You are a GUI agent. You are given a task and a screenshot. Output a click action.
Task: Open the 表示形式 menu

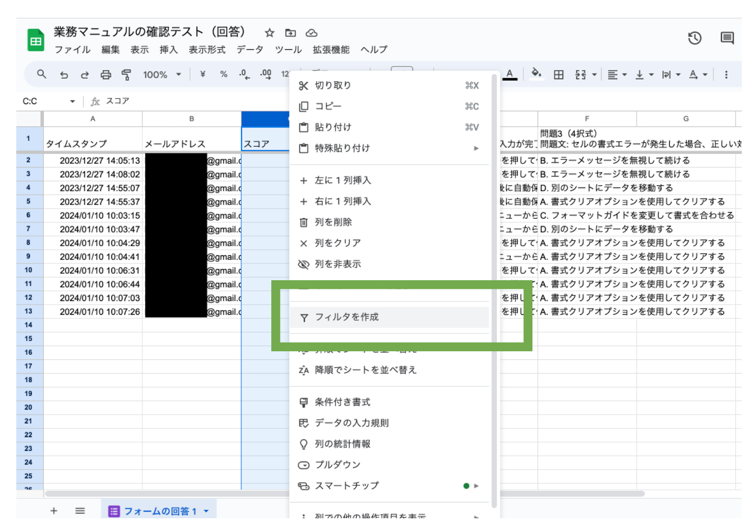click(x=207, y=49)
